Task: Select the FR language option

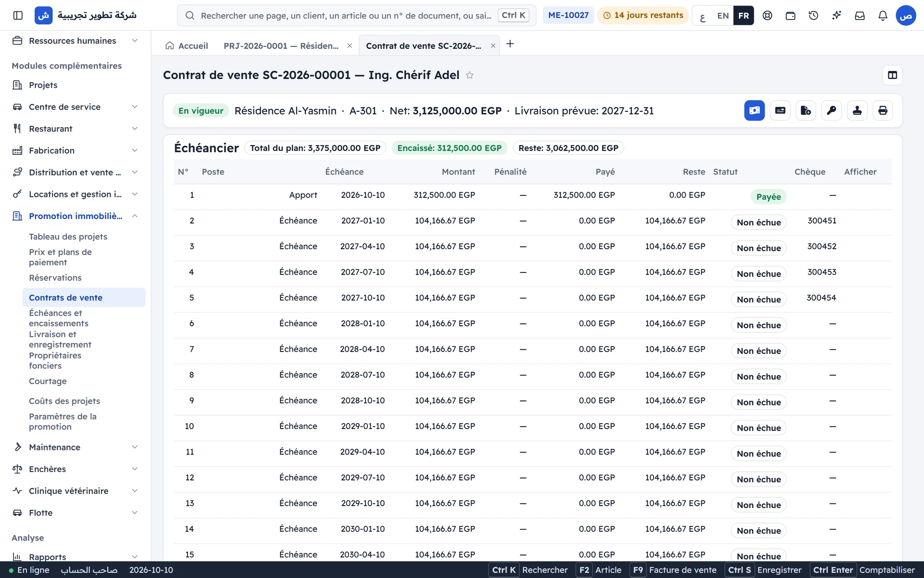Action: 743,15
